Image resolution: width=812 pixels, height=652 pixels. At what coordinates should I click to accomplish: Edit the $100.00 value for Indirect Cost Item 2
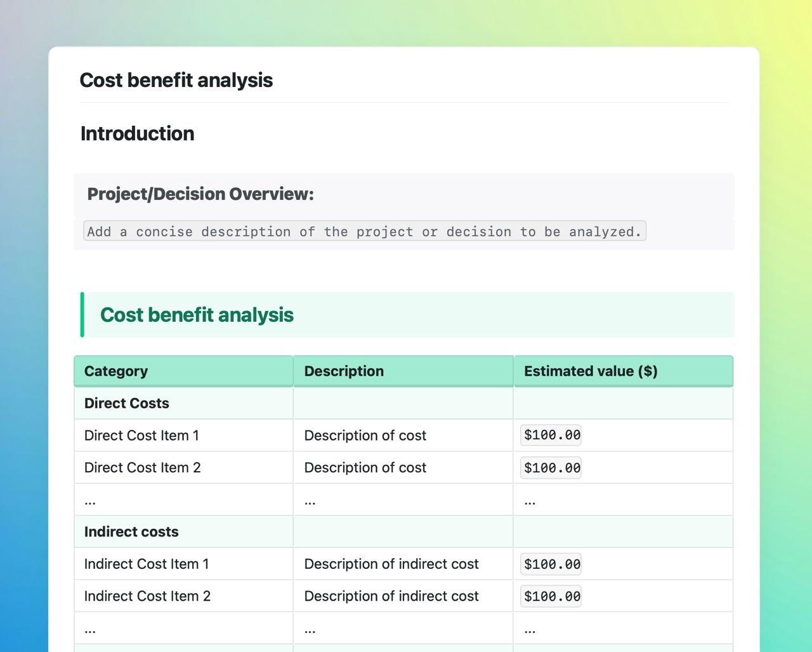click(x=550, y=595)
